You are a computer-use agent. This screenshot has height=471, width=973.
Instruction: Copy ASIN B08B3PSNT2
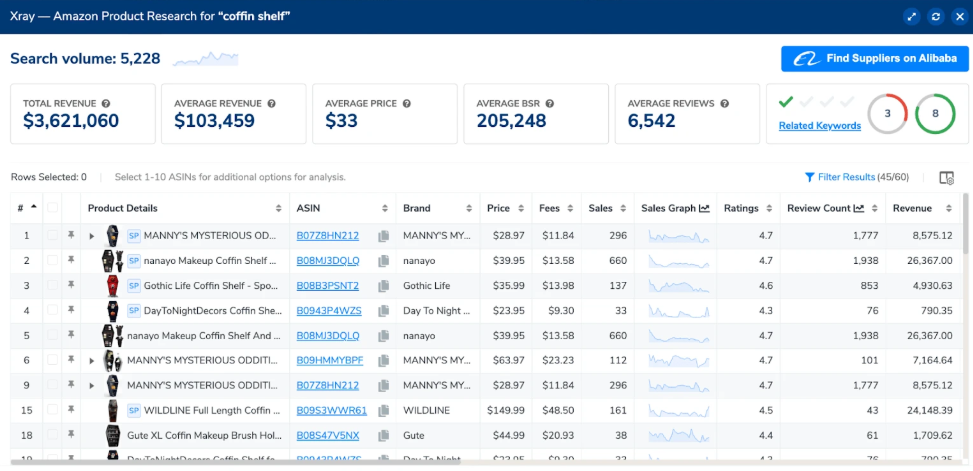click(383, 285)
